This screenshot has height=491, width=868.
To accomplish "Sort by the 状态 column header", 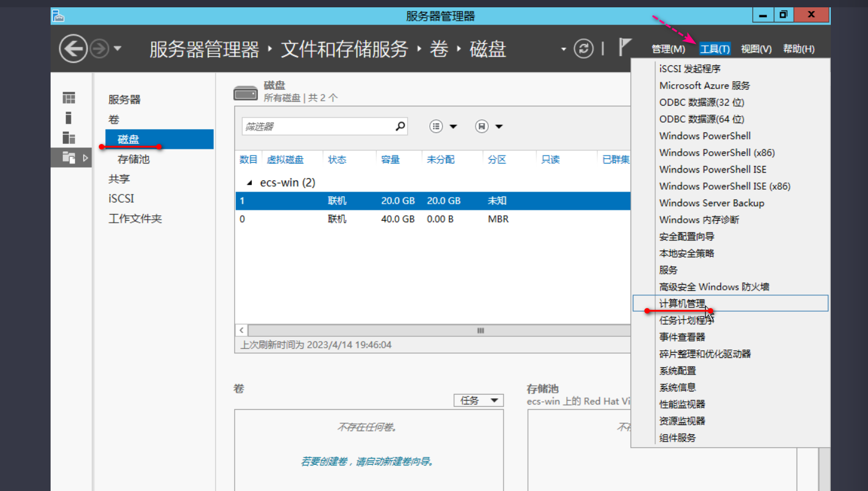I will pos(337,159).
